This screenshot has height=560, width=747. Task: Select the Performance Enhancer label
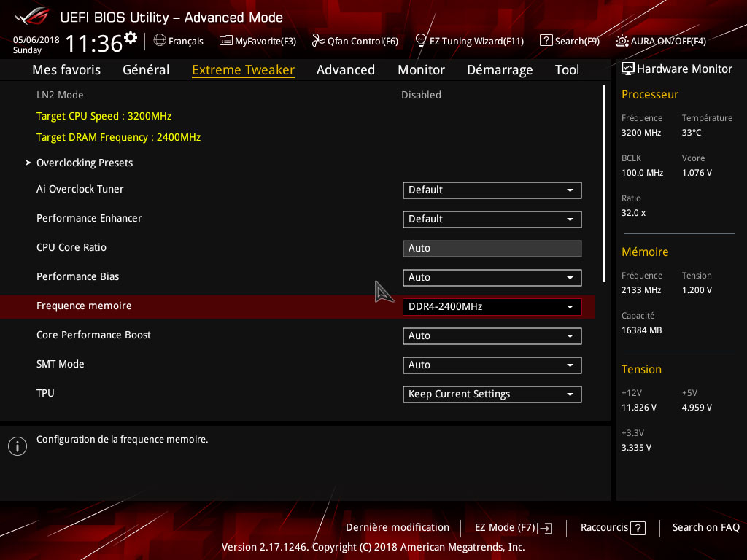[x=89, y=218]
